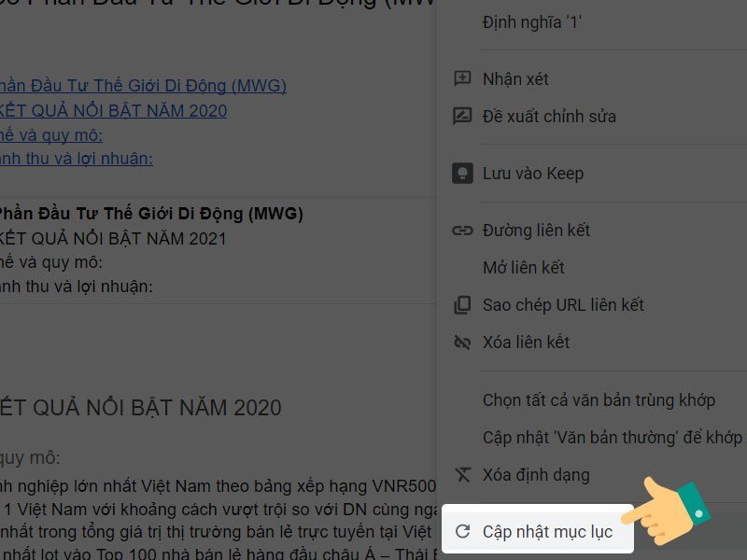Click paragraph line mentioning VNR500
Viewport: 747px width, 560px height.
coord(218,486)
